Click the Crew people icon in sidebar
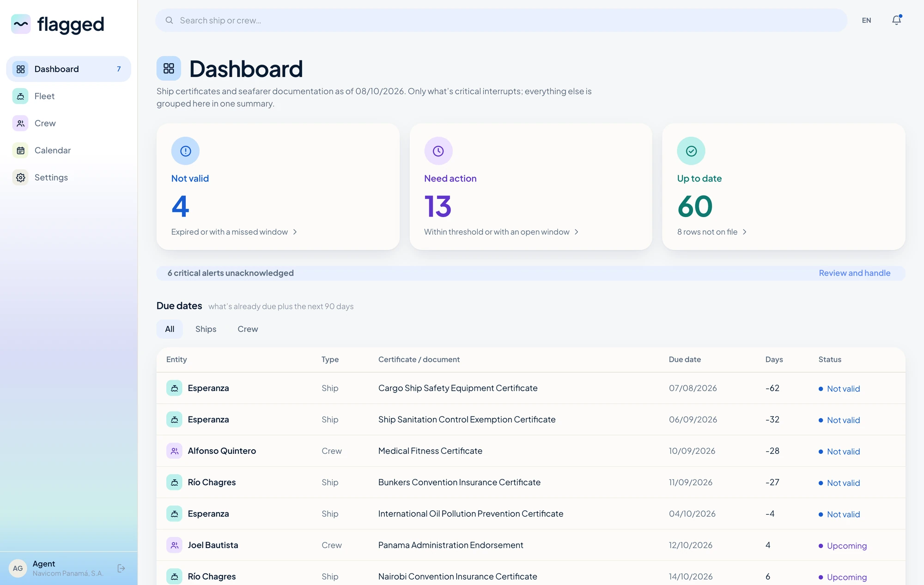This screenshot has height=585, width=924. pyautogui.click(x=20, y=123)
